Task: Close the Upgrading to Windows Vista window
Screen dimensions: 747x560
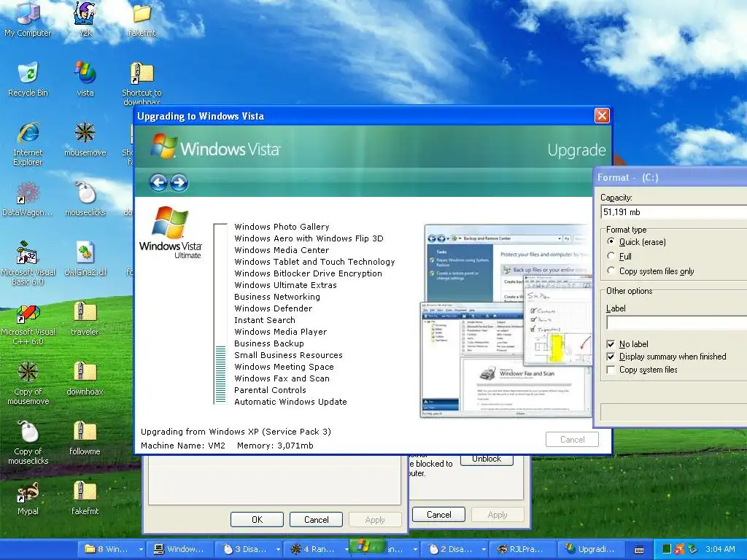Action: [602, 116]
